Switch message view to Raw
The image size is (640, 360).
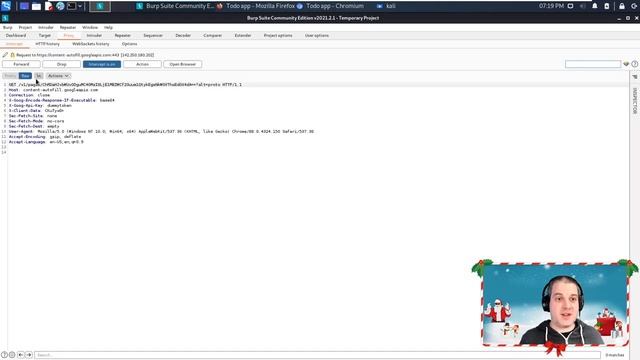click(25, 76)
